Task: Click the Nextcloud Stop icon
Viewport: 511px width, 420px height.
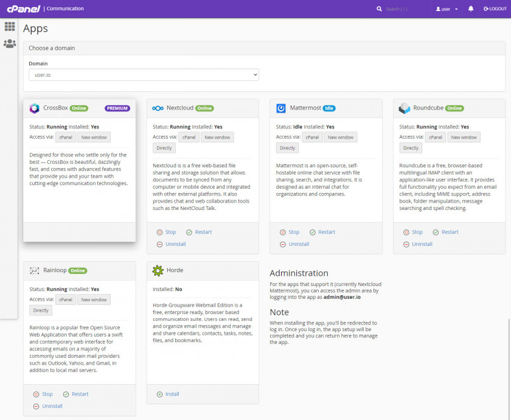Action: [159, 232]
